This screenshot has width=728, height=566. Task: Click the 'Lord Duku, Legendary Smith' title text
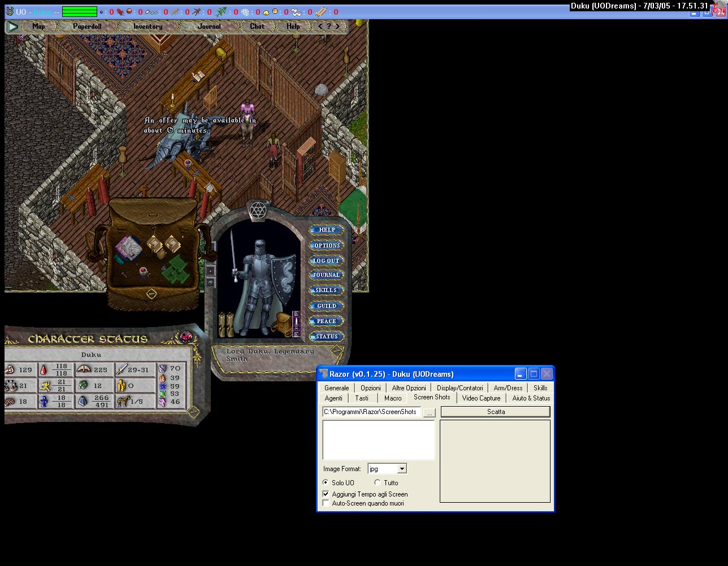tap(270, 355)
